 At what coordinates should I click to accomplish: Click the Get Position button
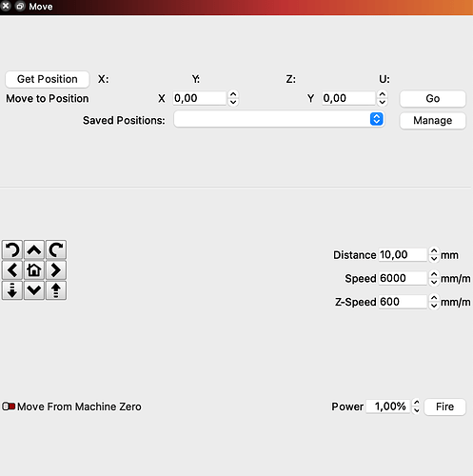coord(48,79)
